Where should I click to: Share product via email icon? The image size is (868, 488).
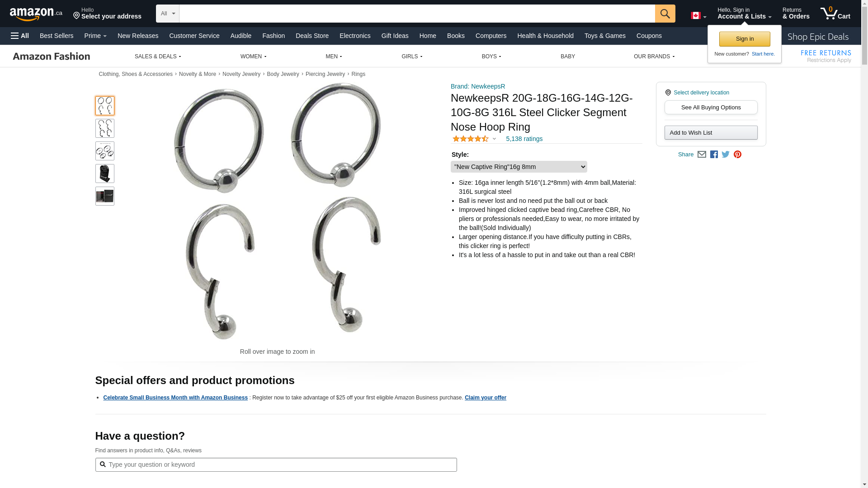pyautogui.click(x=702, y=155)
